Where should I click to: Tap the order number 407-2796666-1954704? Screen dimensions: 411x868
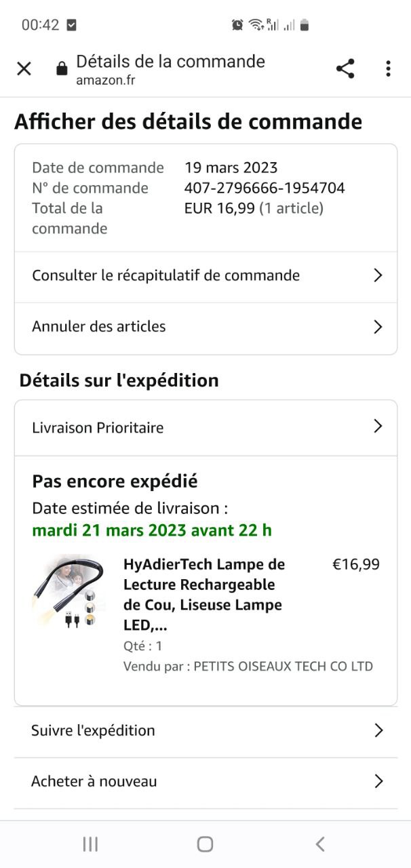click(x=265, y=188)
